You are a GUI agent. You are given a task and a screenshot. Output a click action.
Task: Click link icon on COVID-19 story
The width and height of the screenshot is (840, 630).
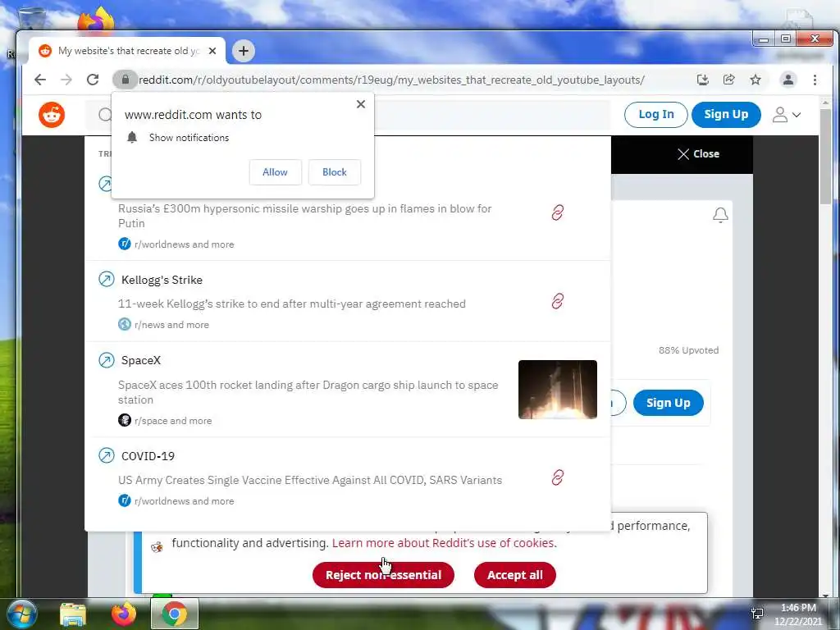point(557,477)
